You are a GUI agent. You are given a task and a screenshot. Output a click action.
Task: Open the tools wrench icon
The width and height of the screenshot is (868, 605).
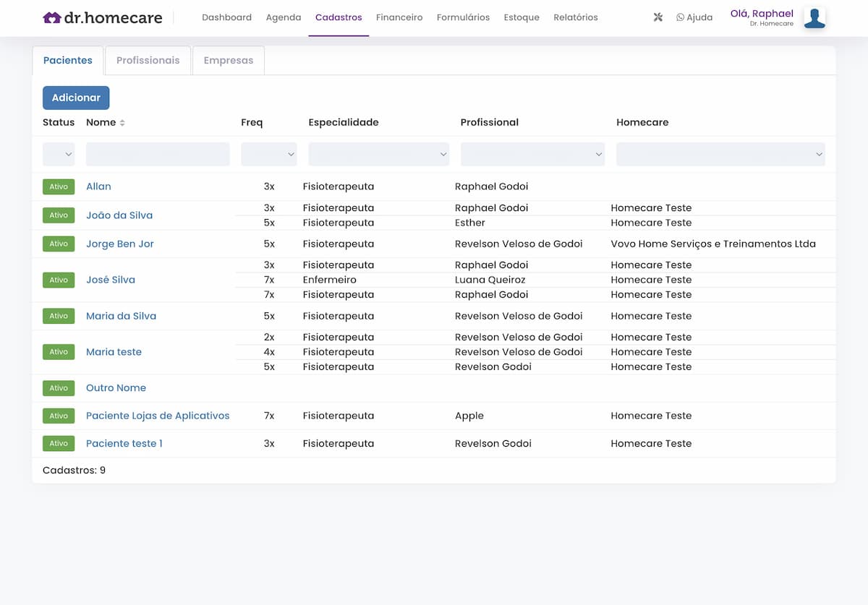tap(658, 17)
